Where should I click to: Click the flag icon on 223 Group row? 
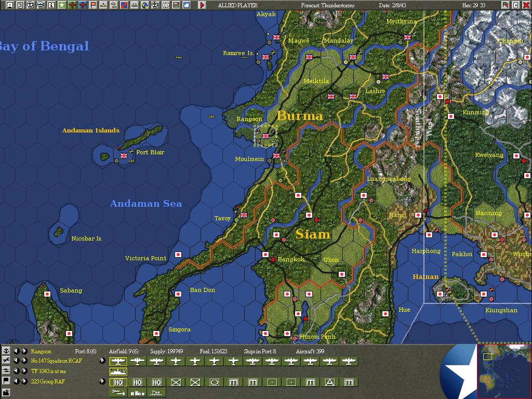click(x=6, y=381)
